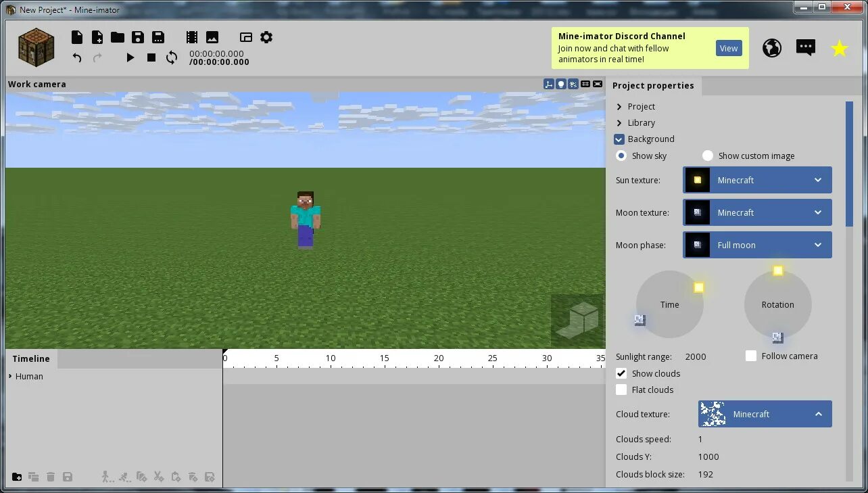868x493 pixels.
Task: Click the walk cycle figure icon
Action: (x=107, y=477)
